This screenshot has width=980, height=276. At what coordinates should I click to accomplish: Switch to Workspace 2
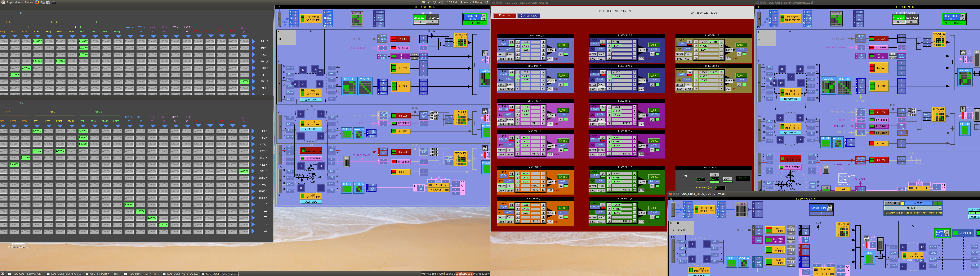pyautogui.click(x=447, y=274)
